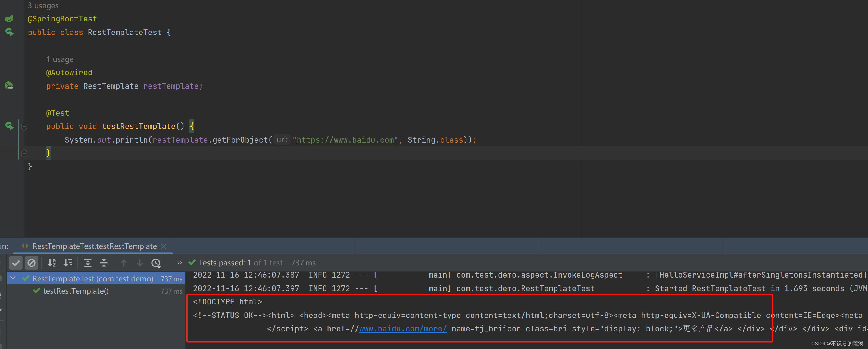This screenshot has height=349, width=868.
Task: Sort tests alphabetically
Action: click(52, 263)
